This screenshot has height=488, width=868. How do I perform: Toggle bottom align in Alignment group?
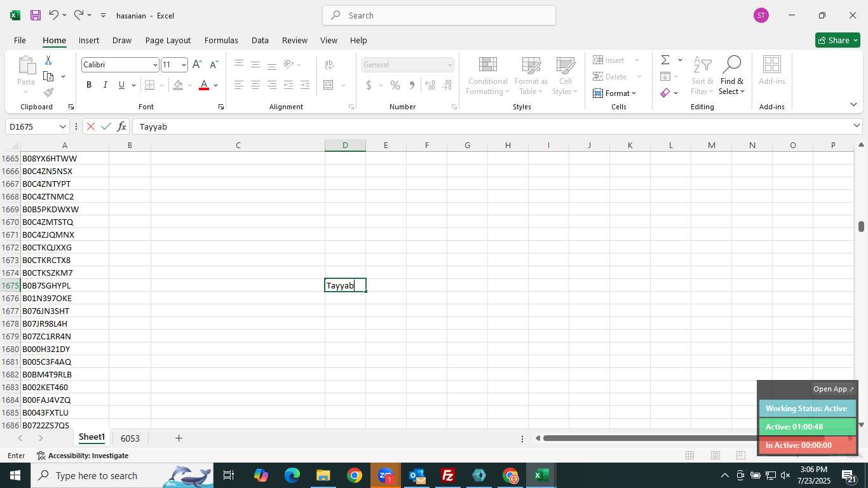point(272,64)
